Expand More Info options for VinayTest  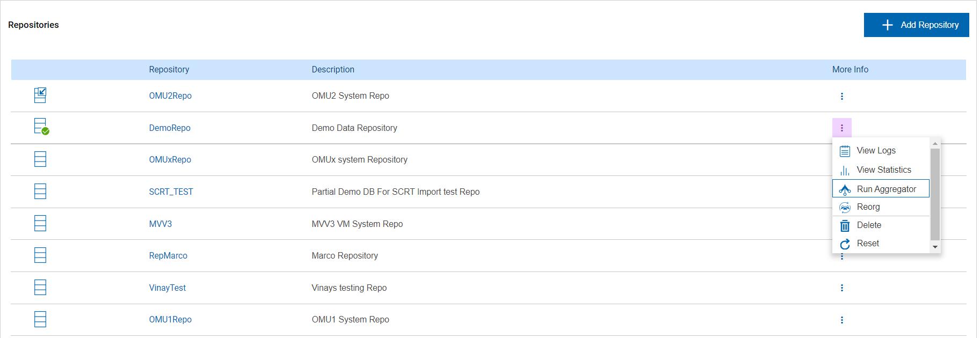click(841, 288)
